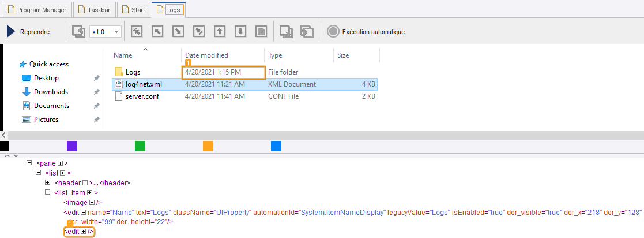
Task: Click the up-left arrow icon after speed dropdown
Action: pos(137,32)
